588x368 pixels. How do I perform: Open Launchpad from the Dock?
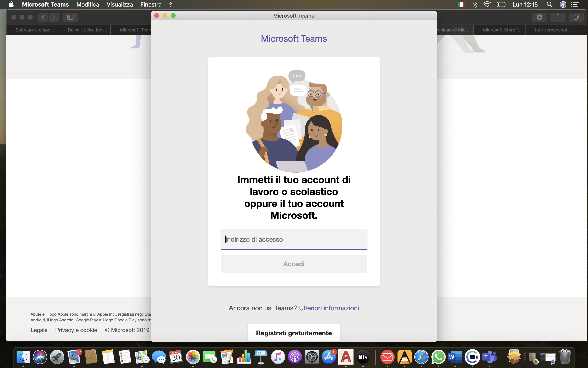pyautogui.click(x=57, y=357)
